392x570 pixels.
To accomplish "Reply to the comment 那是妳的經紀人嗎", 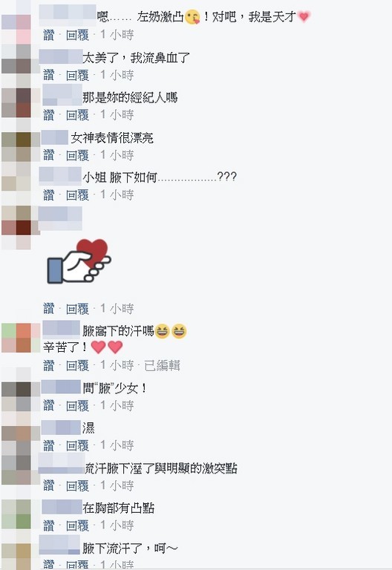I will 77,115.
